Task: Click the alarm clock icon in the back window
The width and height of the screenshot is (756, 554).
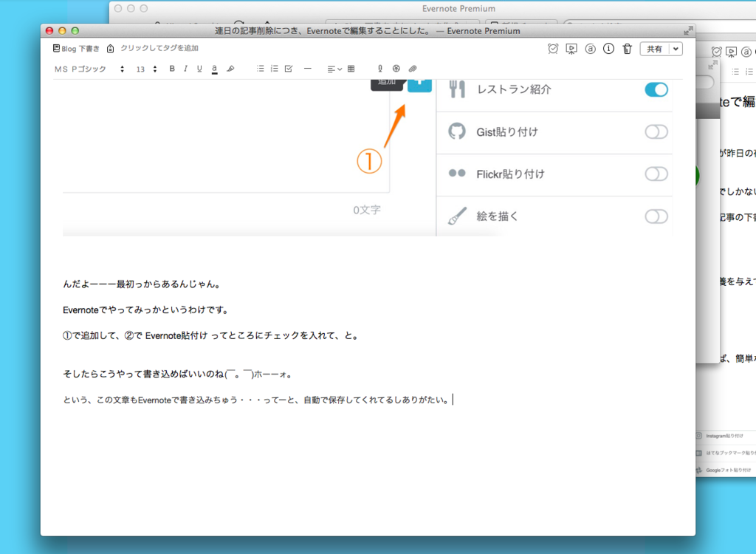Action: [716, 52]
